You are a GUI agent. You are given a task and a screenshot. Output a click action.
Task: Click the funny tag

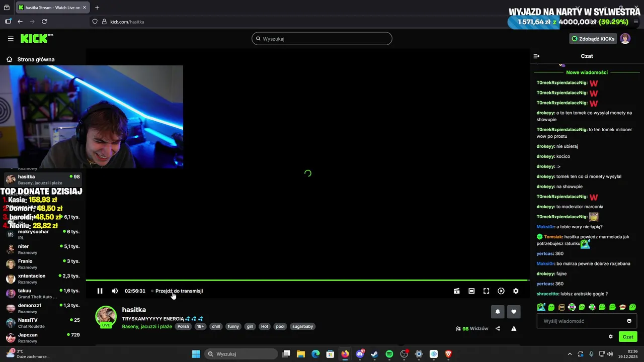point(233,326)
